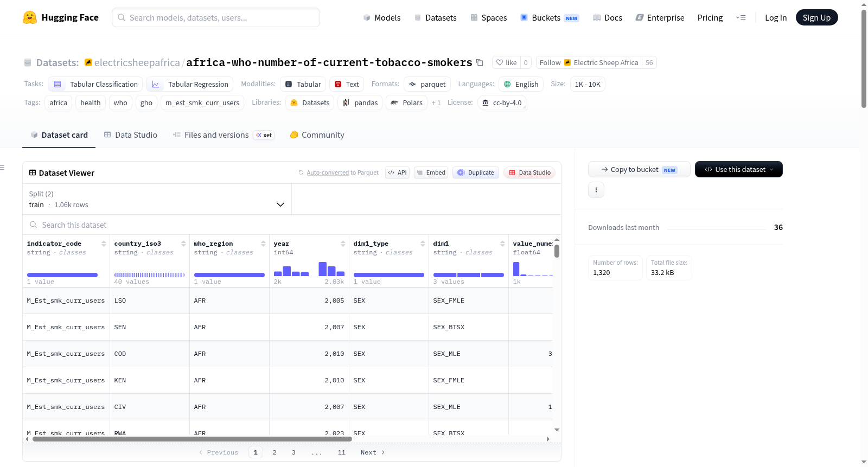Open the Dataset card tab

(59, 135)
